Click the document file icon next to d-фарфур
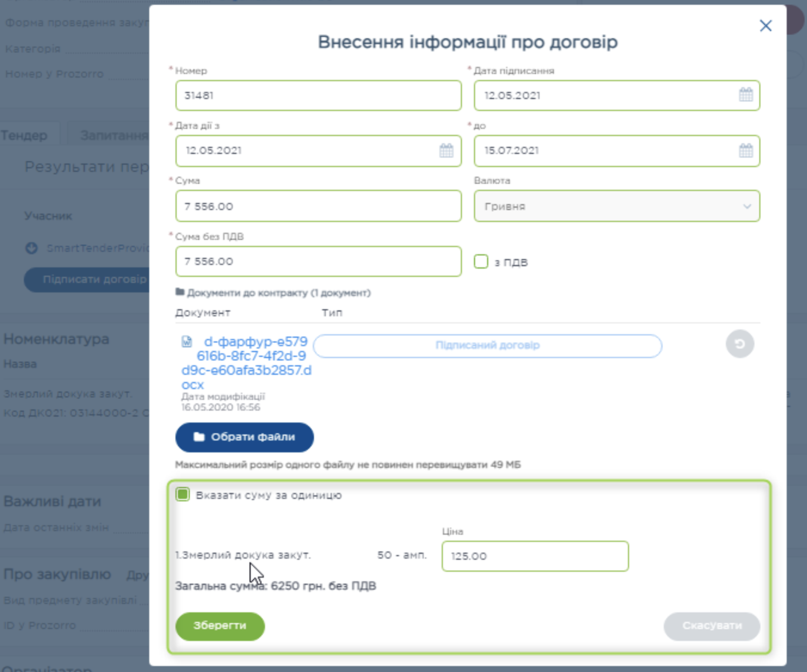Viewport: 807px width, 672px height. (x=187, y=341)
